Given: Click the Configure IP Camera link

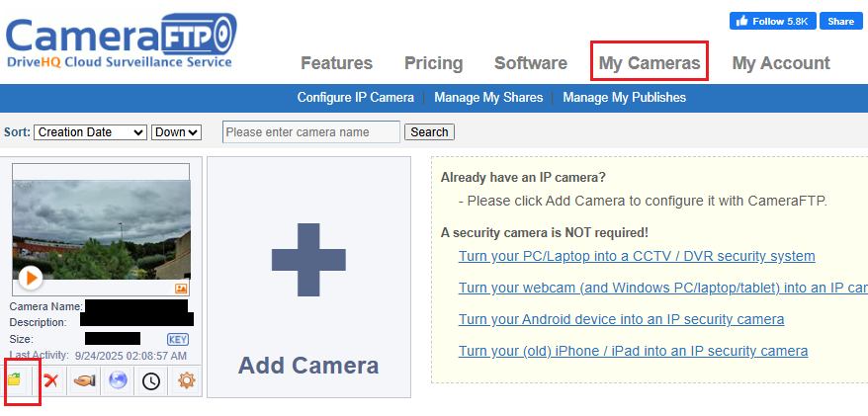Looking at the screenshot, I should click(355, 98).
